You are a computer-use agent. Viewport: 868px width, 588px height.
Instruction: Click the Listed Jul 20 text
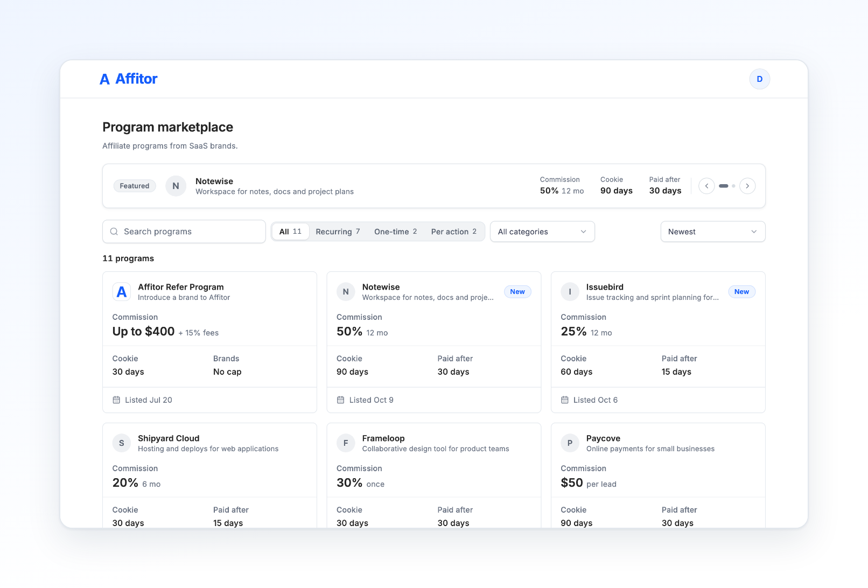click(149, 400)
